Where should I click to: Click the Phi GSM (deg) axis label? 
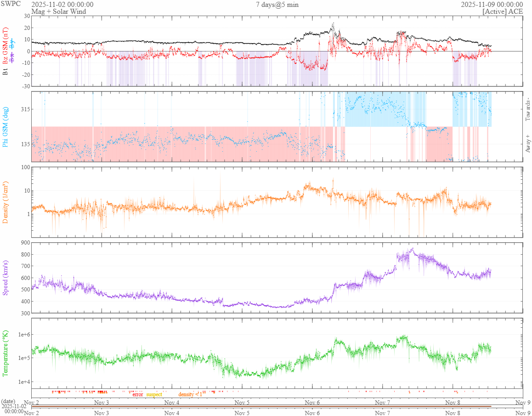point(6,126)
